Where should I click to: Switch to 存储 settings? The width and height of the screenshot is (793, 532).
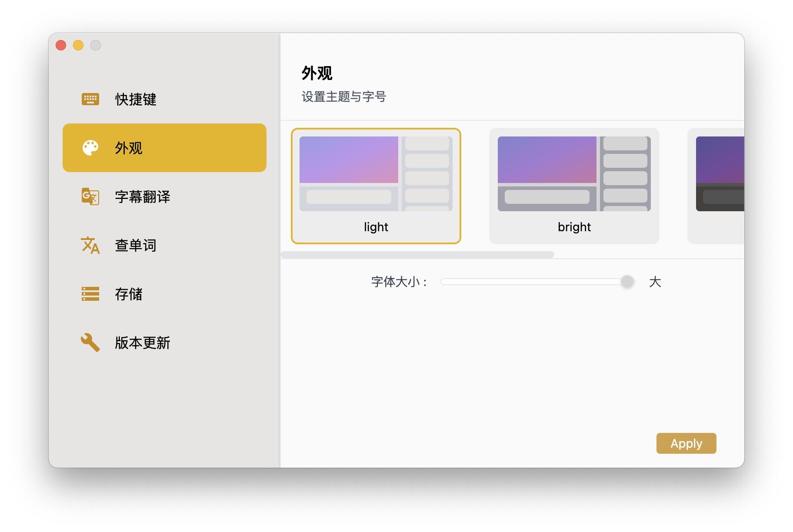pyautogui.click(x=164, y=294)
